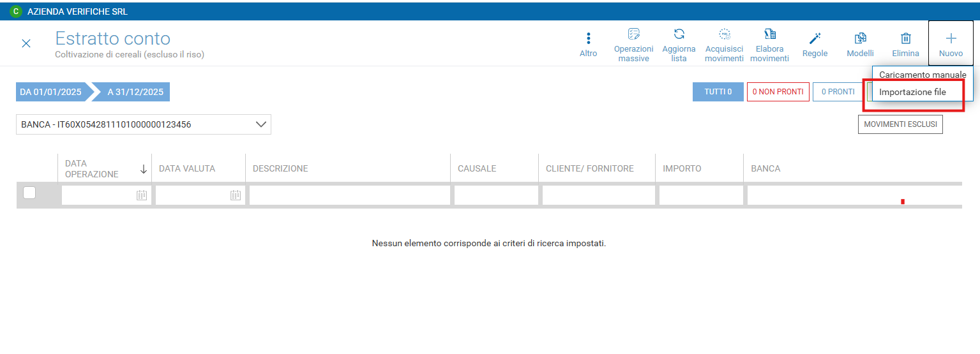Sort by IMPORTO column header
980x354 pixels.
[x=682, y=168]
